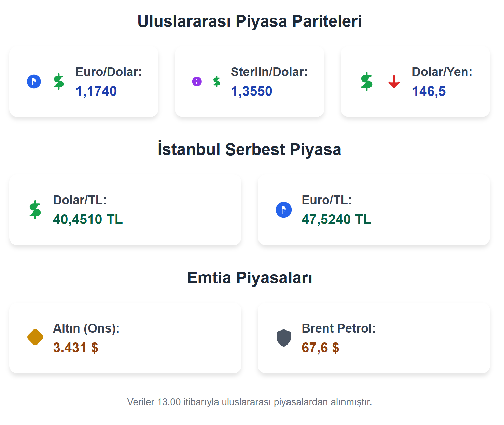Click the green dollar icon beside Dolar/TL

click(x=35, y=210)
